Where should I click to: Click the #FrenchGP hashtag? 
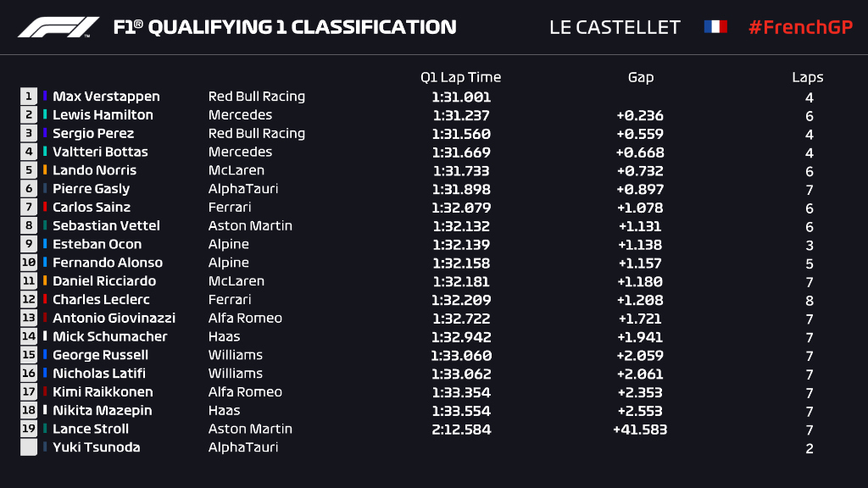click(799, 27)
